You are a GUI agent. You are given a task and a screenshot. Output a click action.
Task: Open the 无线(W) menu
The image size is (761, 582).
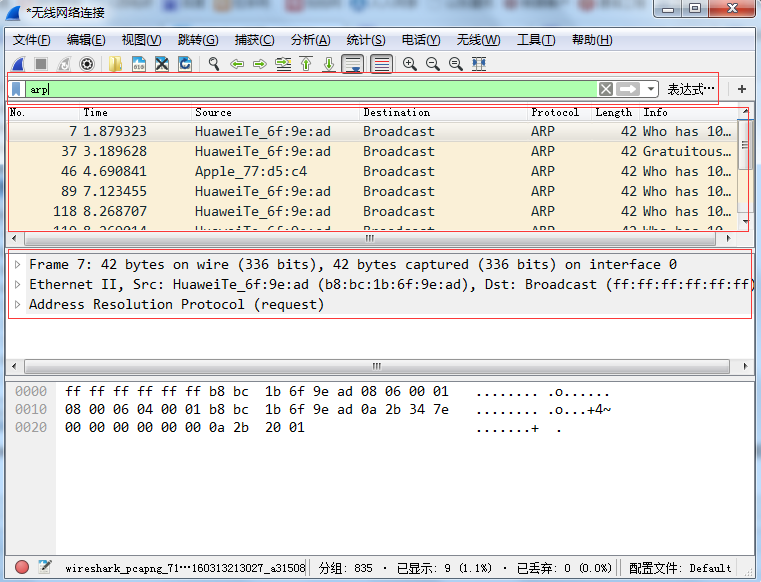pyautogui.click(x=479, y=40)
